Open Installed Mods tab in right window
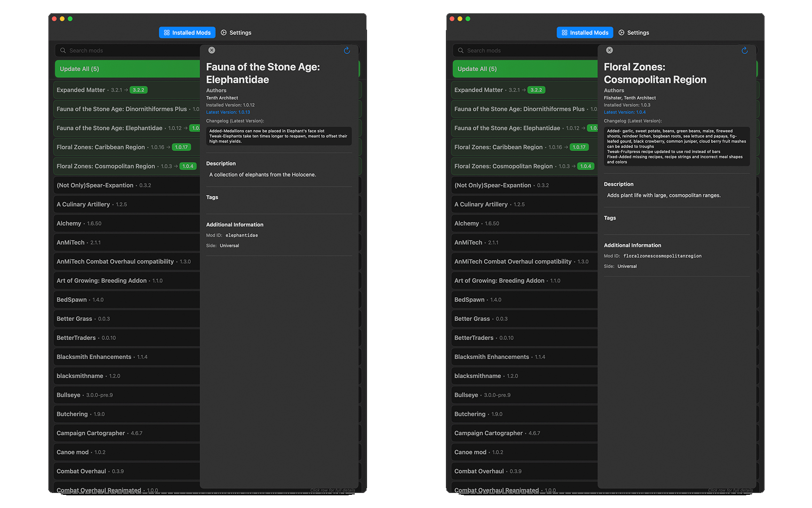This screenshot has width=812, height=508. (x=585, y=32)
